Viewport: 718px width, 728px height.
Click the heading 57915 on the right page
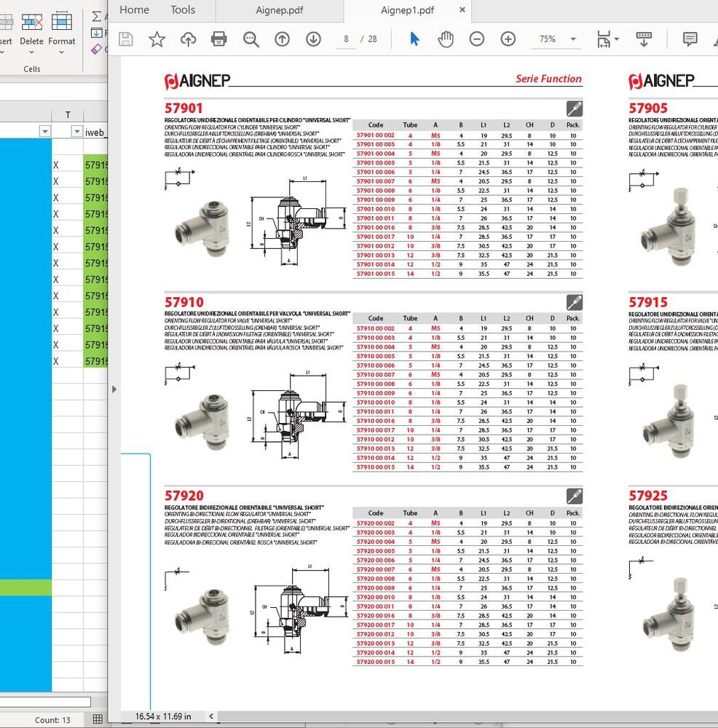pos(648,302)
